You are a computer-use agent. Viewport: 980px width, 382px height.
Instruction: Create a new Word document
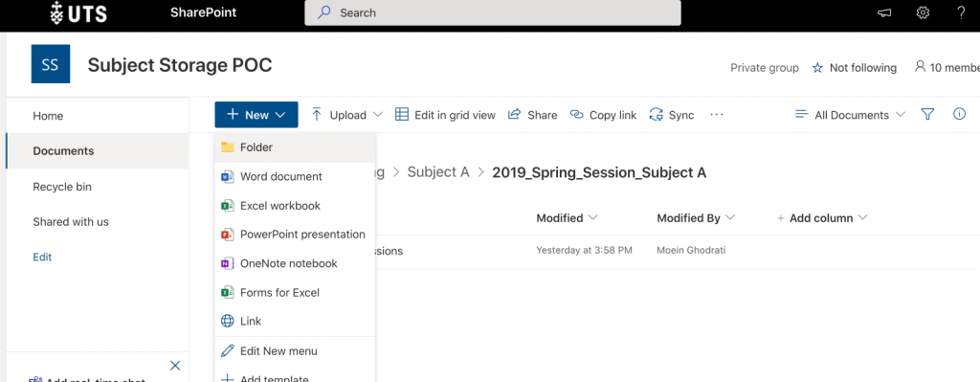point(295,177)
